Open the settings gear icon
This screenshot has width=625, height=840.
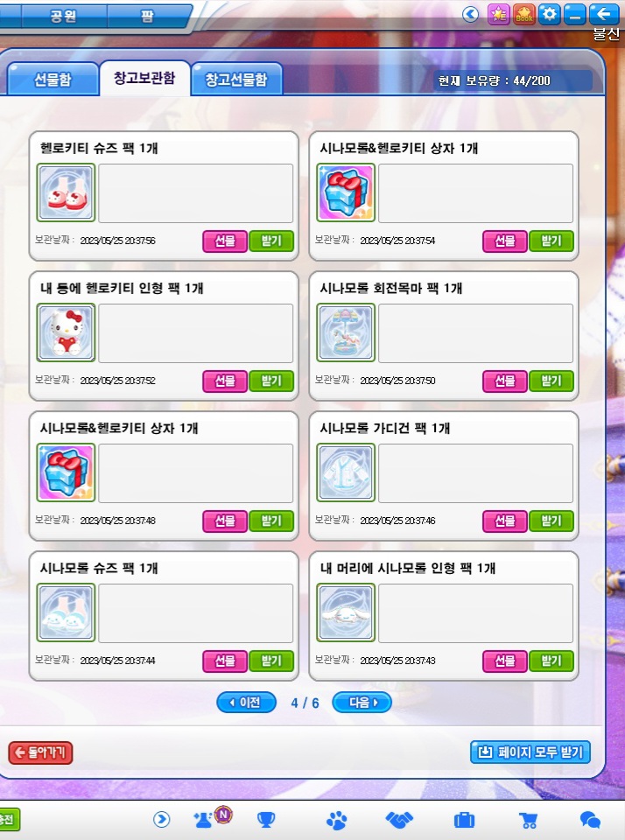coord(550,14)
